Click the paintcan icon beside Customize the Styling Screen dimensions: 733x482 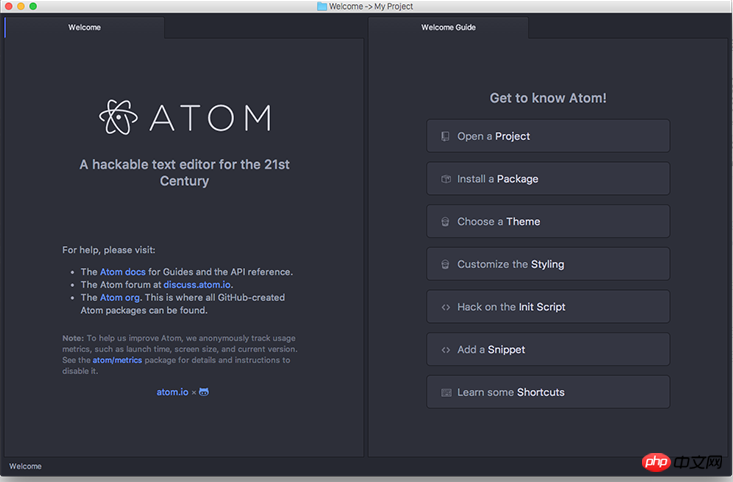tap(446, 264)
